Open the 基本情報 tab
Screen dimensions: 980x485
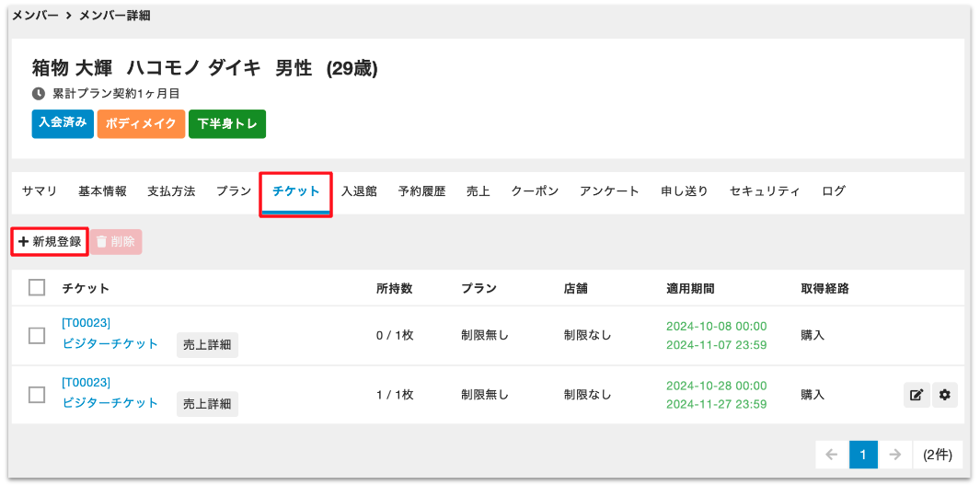102,191
